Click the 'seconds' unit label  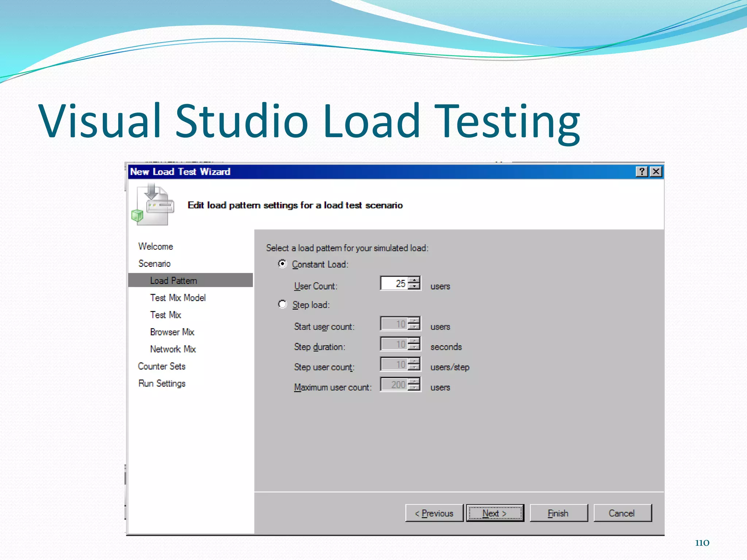coord(446,347)
